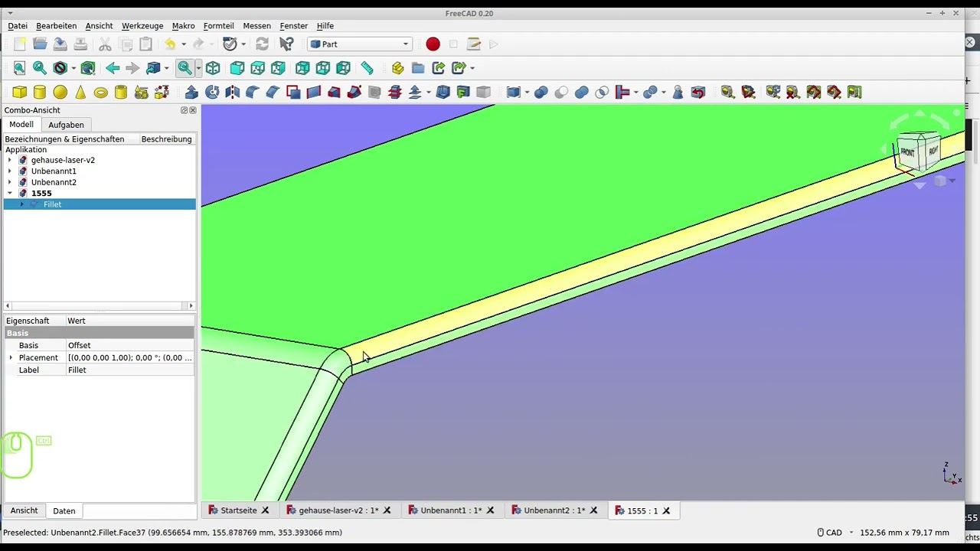Create a torus primitive
The height and width of the screenshot is (551, 980).
[x=101, y=93]
